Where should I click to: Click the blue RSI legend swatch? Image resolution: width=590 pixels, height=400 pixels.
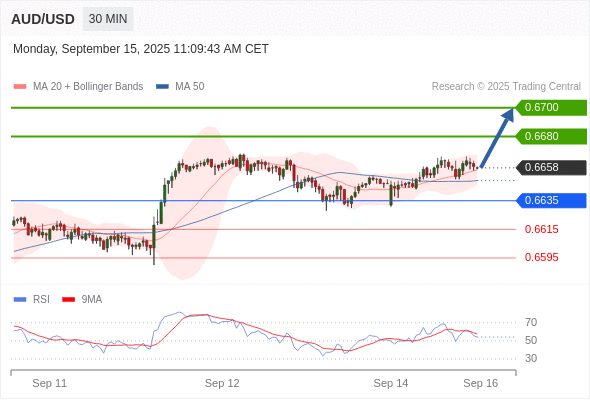(x=20, y=300)
